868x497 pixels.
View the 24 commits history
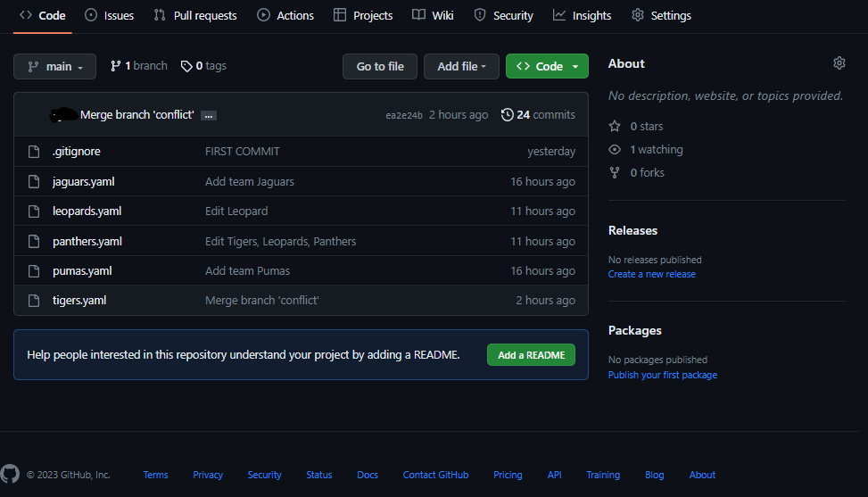pyautogui.click(x=538, y=114)
